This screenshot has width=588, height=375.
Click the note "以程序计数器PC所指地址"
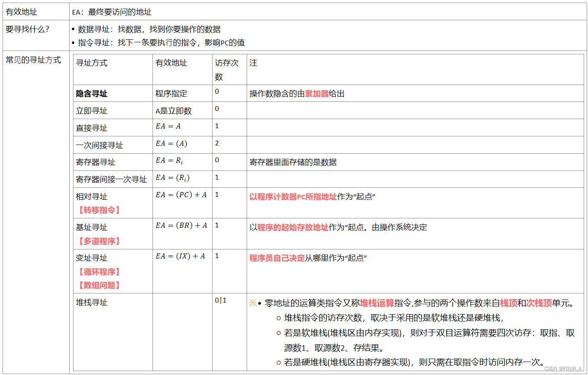293,197
